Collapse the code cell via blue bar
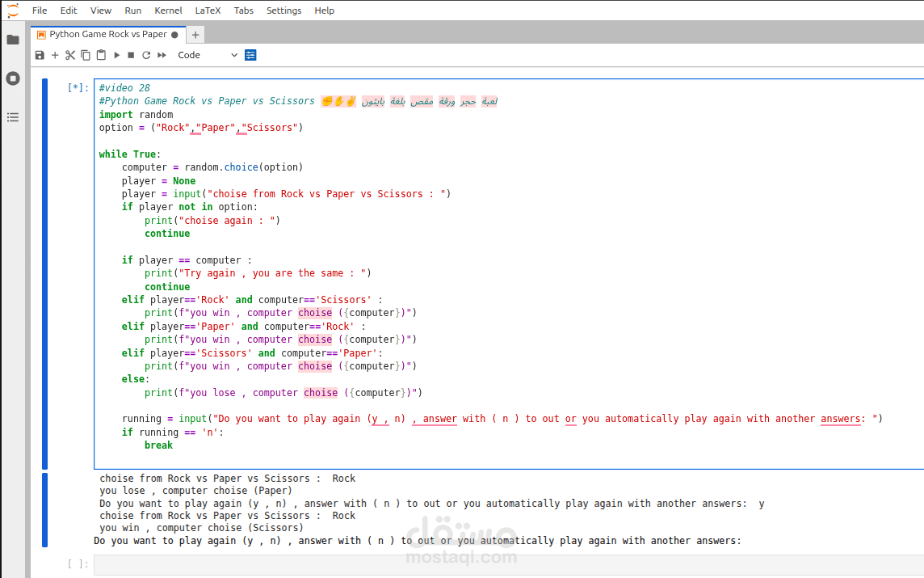 44,274
